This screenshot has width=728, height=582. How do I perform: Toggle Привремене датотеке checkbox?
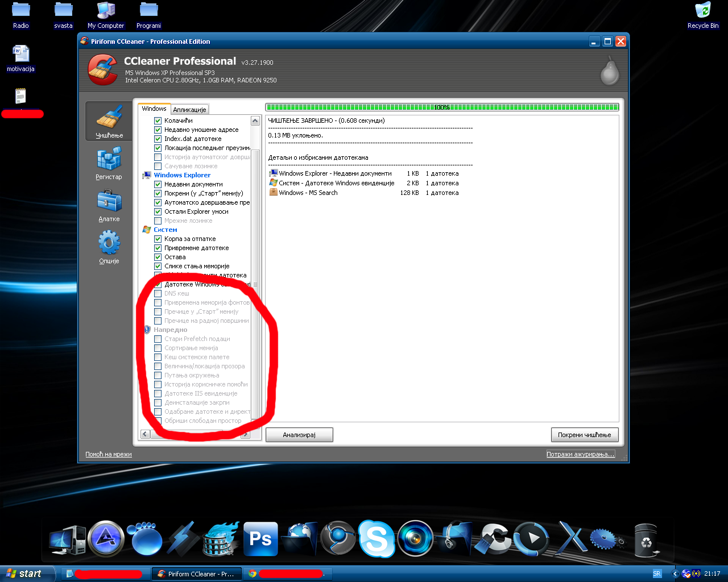click(158, 248)
